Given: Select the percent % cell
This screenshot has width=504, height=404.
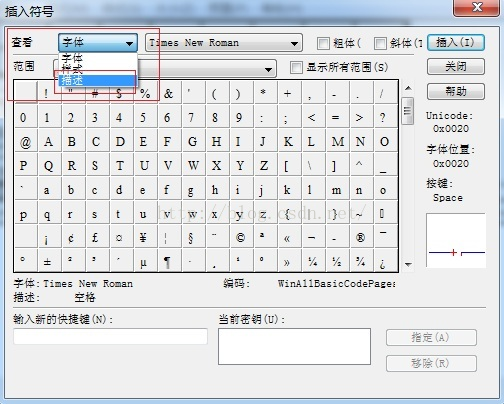Looking at the screenshot, I should [145, 93].
